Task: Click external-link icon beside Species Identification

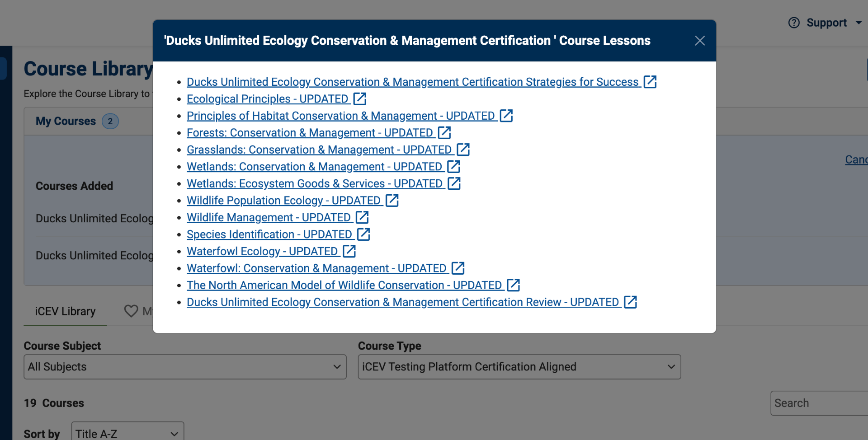Action: (363, 234)
